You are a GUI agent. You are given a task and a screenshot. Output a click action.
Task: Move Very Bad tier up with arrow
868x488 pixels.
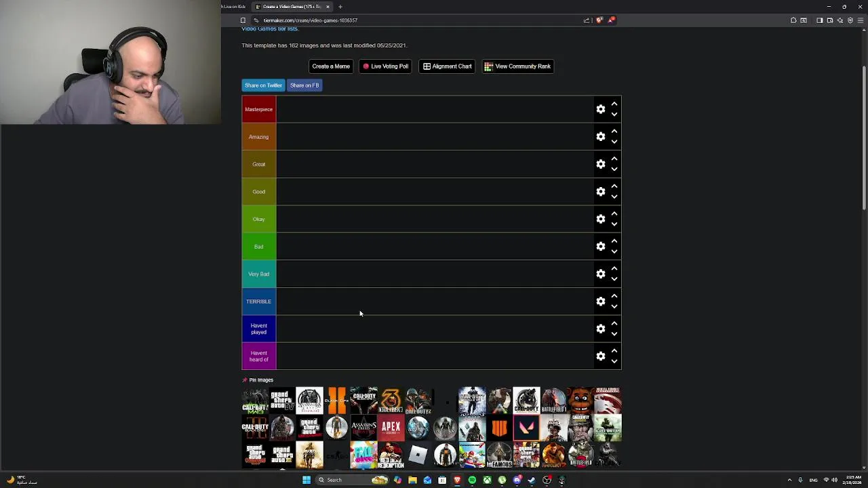click(x=614, y=269)
